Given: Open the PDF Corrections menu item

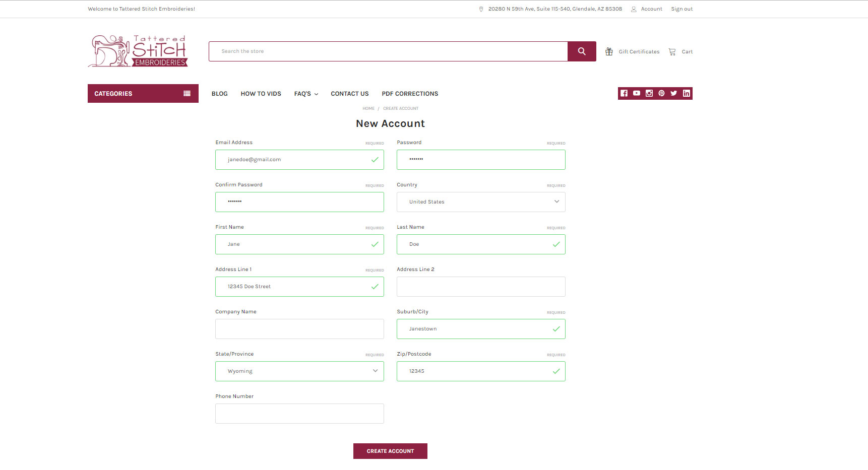Looking at the screenshot, I should click(x=410, y=94).
